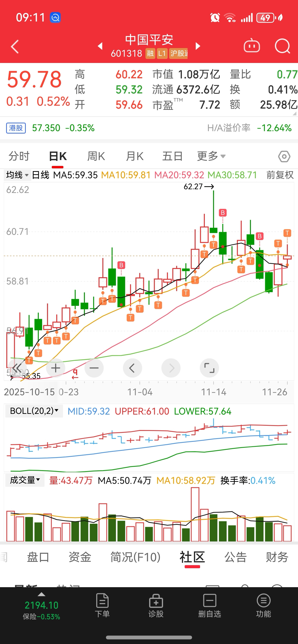Image resolution: width=298 pixels, height=644 pixels.
Task: Select the 五日 tab
Action: (172, 156)
